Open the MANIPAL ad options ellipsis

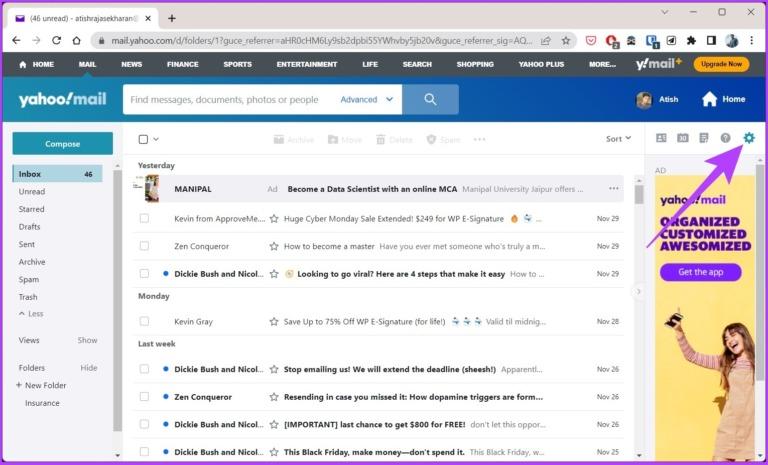pyautogui.click(x=614, y=189)
